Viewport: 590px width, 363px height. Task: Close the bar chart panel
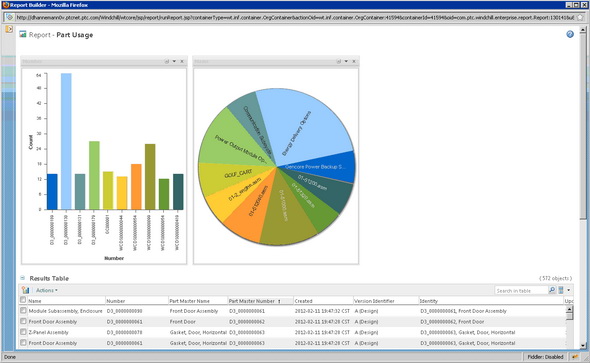click(182, 61)
